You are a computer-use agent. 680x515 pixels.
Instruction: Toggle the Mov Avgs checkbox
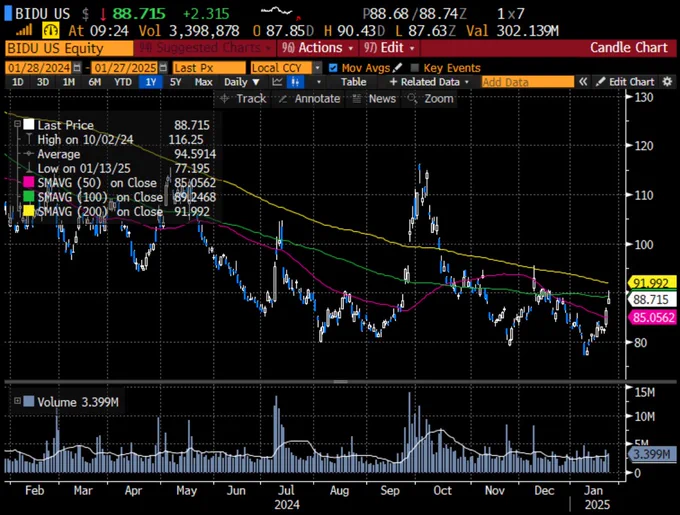click(333, 68)
